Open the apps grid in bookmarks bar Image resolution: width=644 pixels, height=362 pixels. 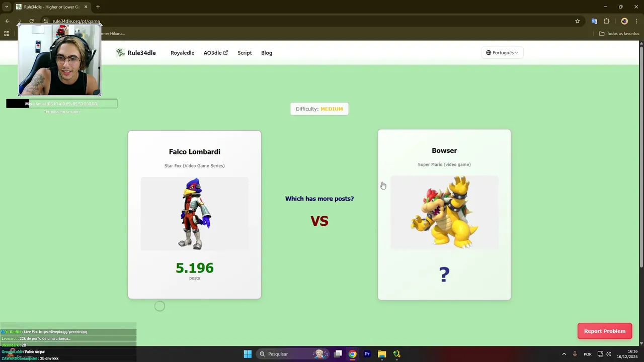pos(7,34)
